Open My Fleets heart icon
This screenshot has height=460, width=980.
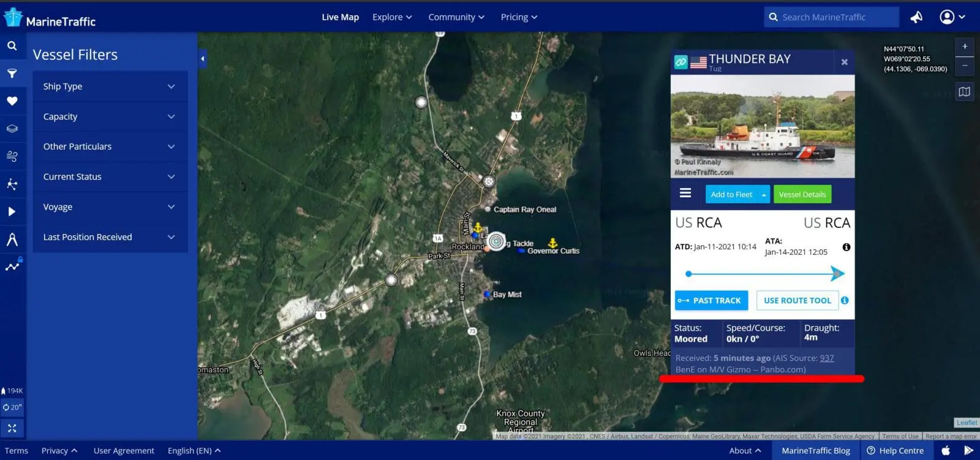coord(12,101)
